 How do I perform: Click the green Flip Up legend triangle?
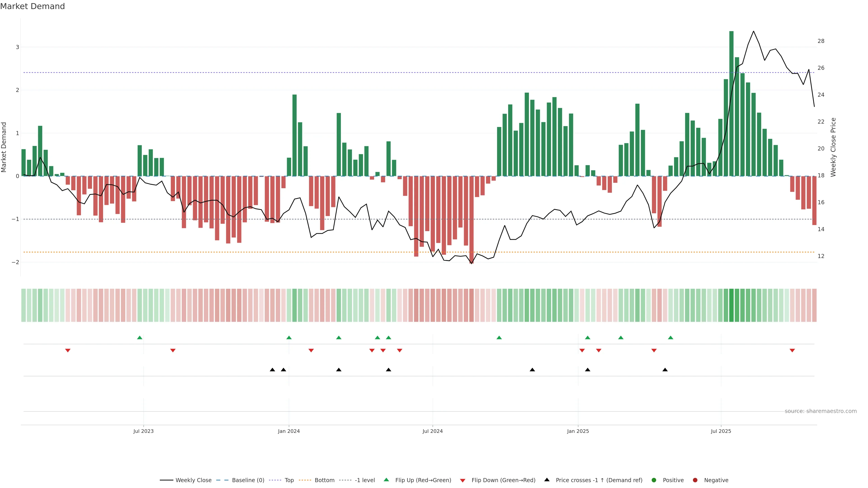tap(386, 480)
